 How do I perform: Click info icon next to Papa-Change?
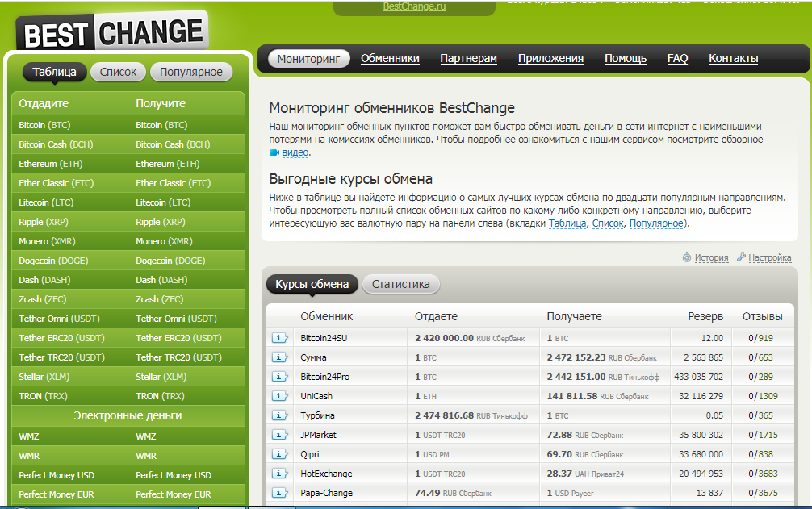(x=279, y=494)
